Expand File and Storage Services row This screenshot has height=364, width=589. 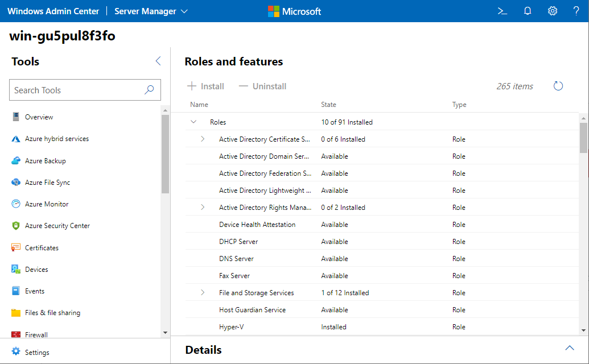click(203, 293)
